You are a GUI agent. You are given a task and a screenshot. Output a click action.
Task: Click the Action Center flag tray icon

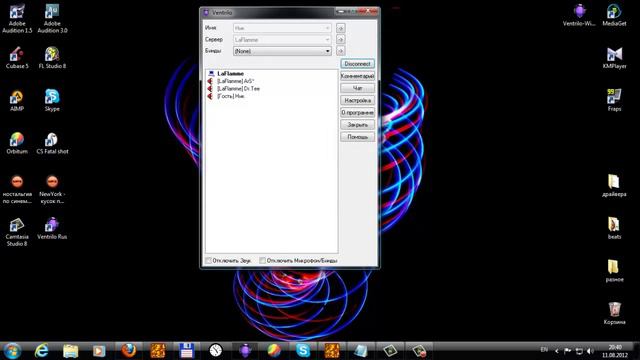[568, 351]
